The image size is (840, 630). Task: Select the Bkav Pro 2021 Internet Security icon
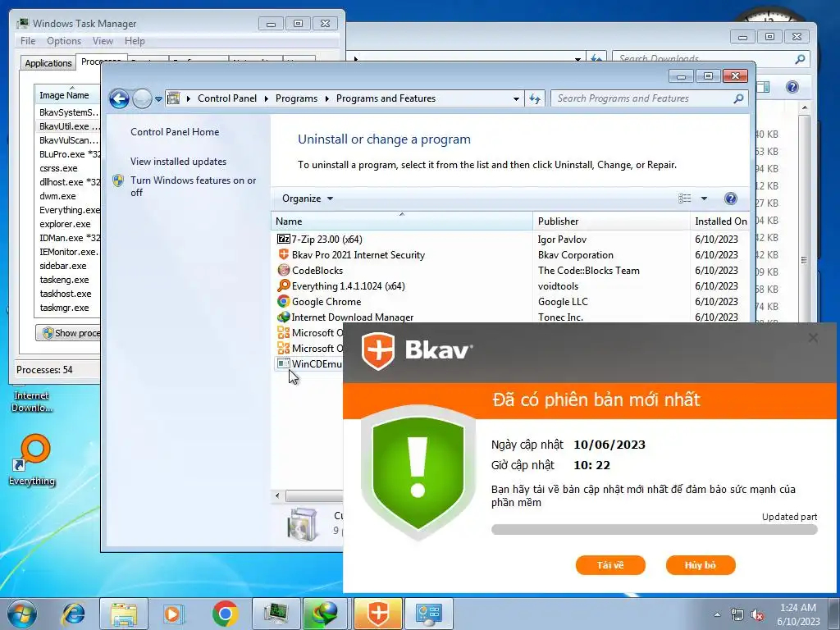pyautogui.click(x=283, y=254)
